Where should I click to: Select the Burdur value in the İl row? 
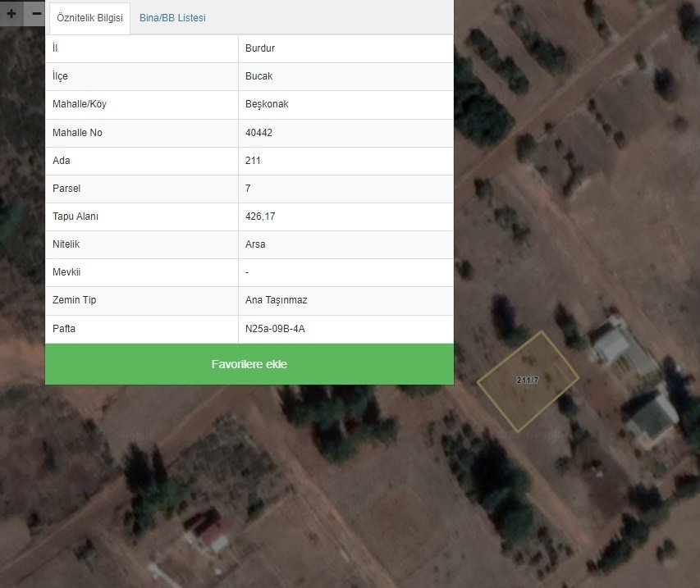pos(260,48)
